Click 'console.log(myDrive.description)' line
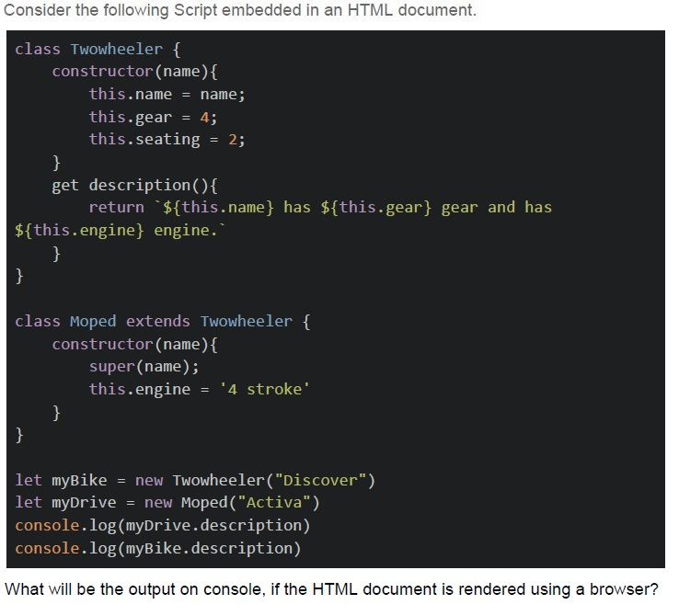This screenshot has height=616, width=679. [x=163, y=526]
